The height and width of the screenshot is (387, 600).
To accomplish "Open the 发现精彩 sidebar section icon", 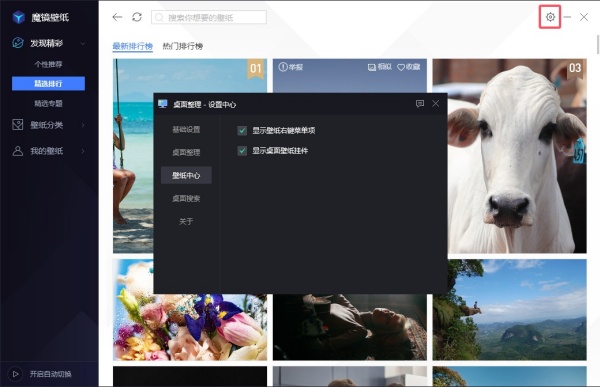I will tap(18, 42).
